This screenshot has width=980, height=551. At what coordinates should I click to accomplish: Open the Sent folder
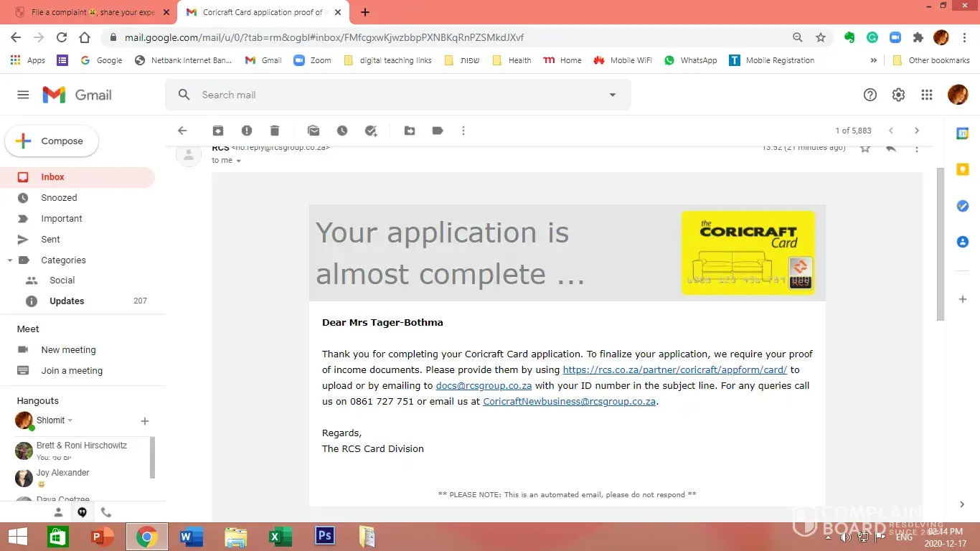(x=51, y=240)
